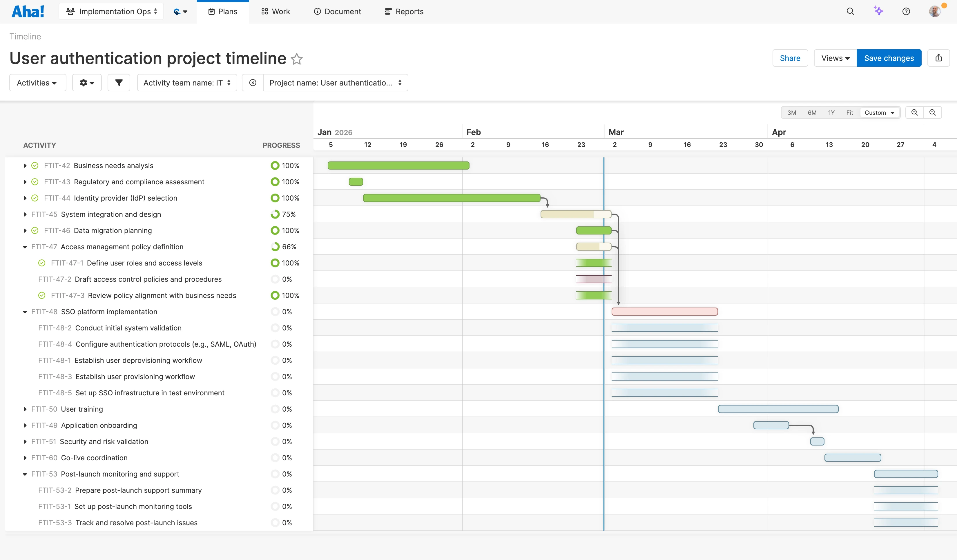Image resolution: width=957 pixels, height=560 pixels.
Task: Click the Share button
Action: point(790,58)
